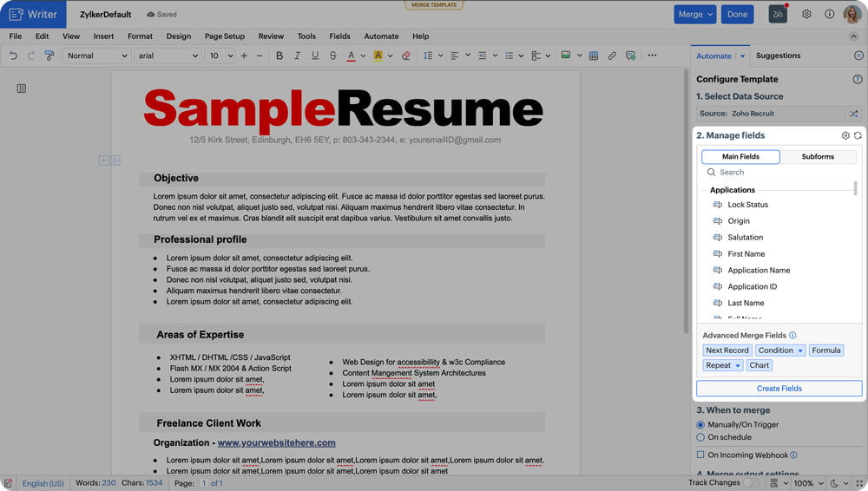Image resolution: width=868 pixels, height=491 pixels.
Task: Enable the On Incoming Webhook checkbox
Action: [x=700, y=455]
